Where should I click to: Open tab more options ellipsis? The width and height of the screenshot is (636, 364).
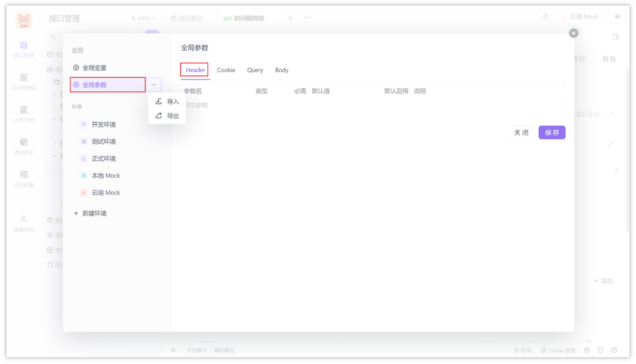pos(308,18)
